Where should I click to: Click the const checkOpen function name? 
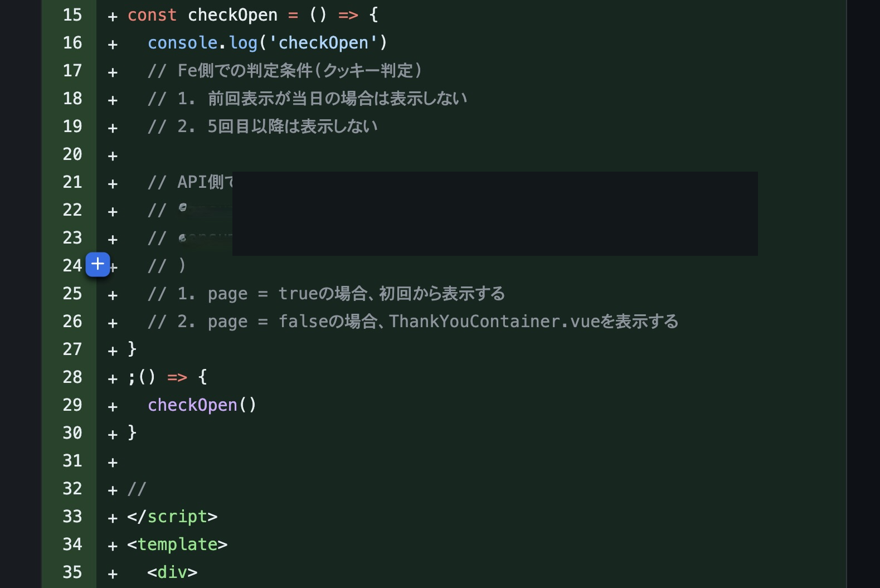pos(232,15)
